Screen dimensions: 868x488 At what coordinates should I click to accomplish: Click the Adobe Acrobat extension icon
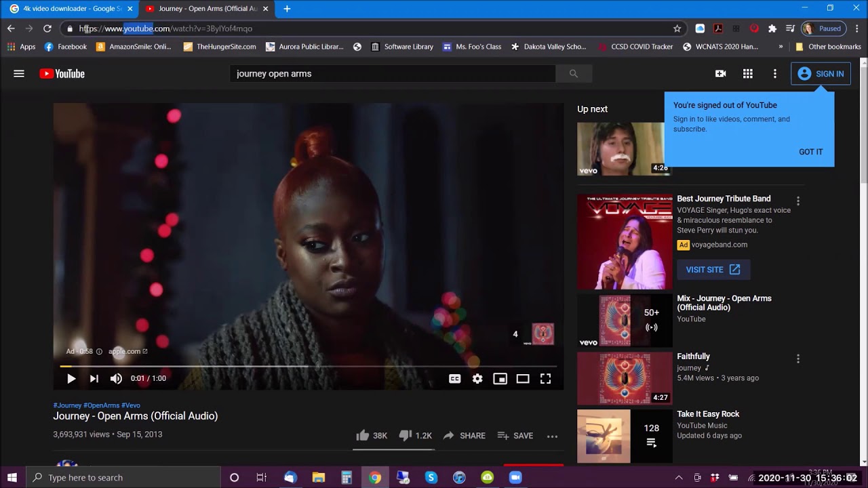point(717,28)
